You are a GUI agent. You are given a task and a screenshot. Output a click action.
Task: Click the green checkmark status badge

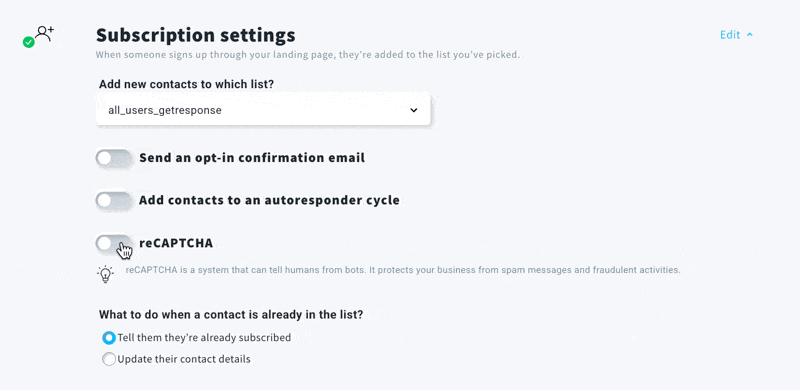click(x=29, y=42)
